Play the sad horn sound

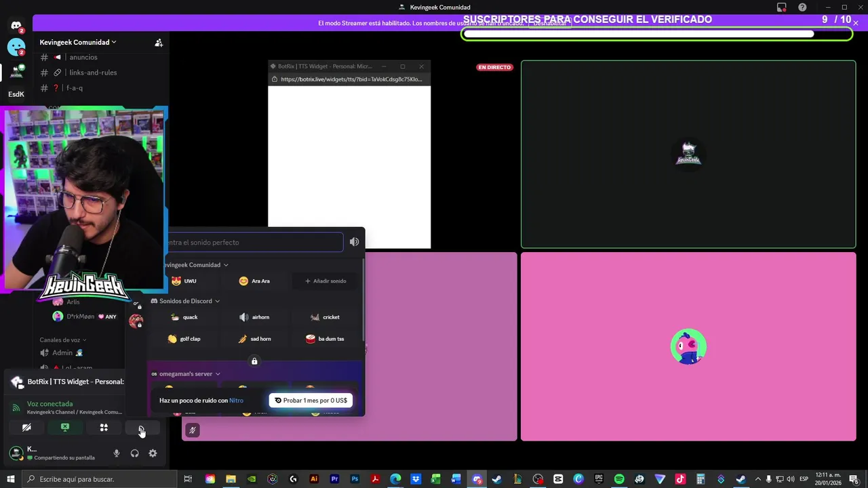(x=254, y=339)
